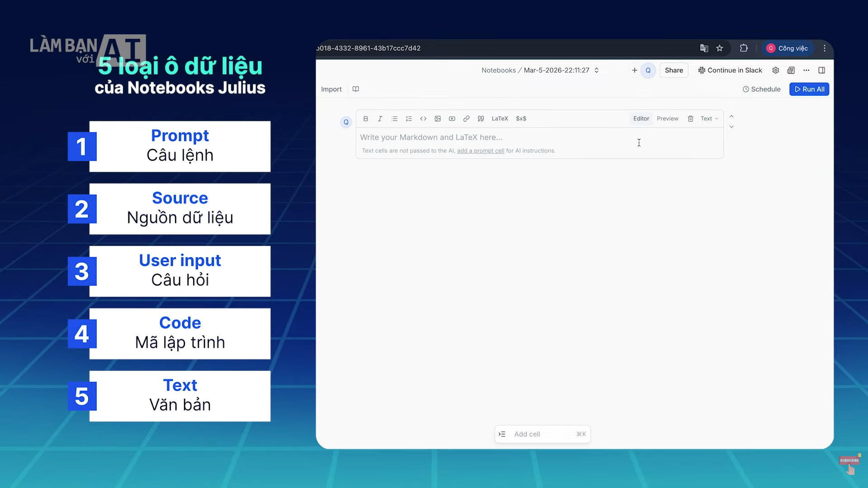The image size is (868, 488).
Task: Open the Text cell type dropdown
Action: [709, 118]
